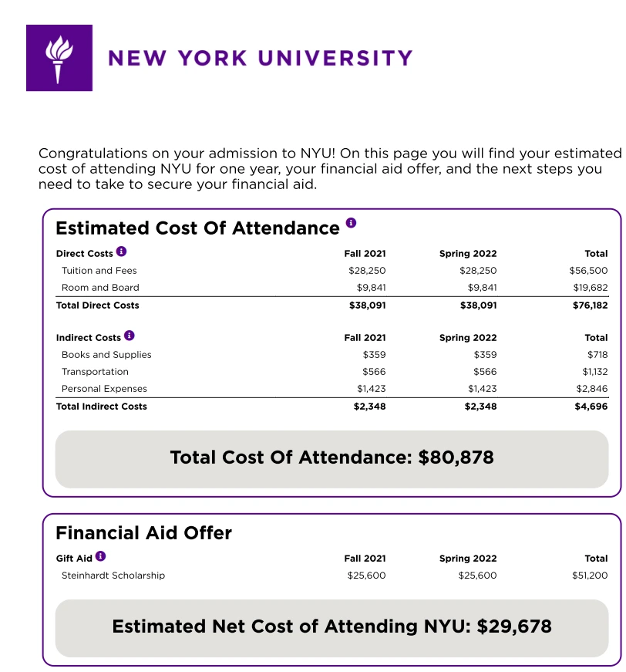Click the Spring 2022 header under Gift Aid
Screen dimensions: 626x672
coord(468,559)
